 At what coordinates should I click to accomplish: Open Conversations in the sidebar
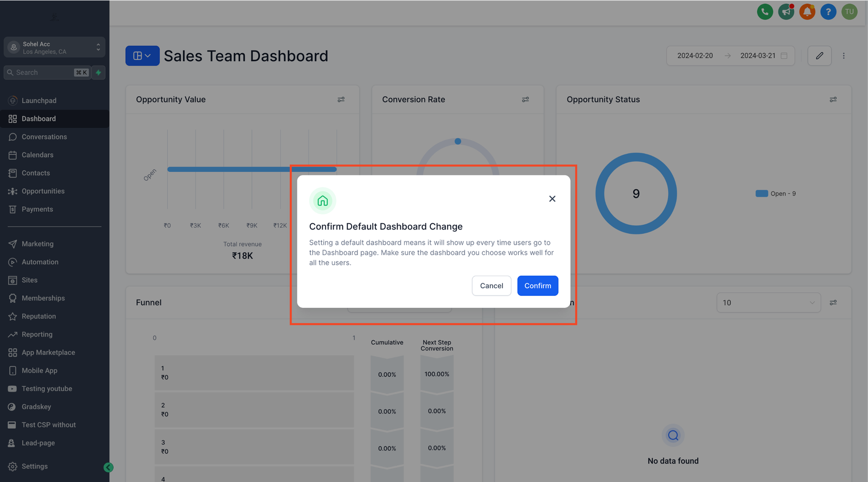pos(44,137)
